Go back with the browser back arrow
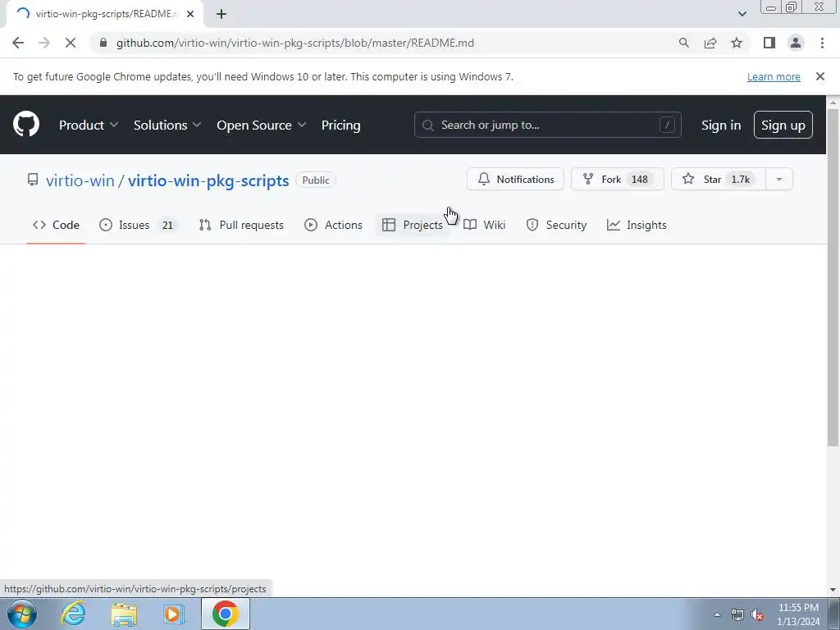This screenshot has height=630, width=840. pos(18,43)
